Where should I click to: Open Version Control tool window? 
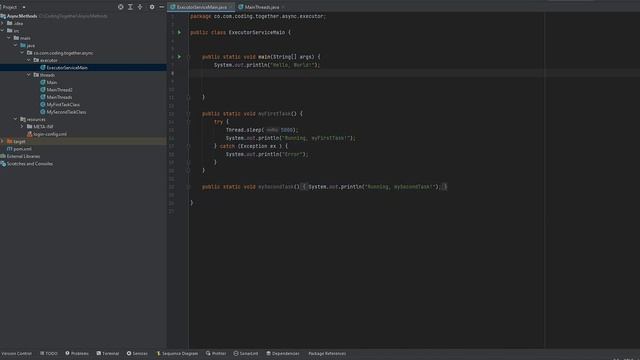(16, 353)
